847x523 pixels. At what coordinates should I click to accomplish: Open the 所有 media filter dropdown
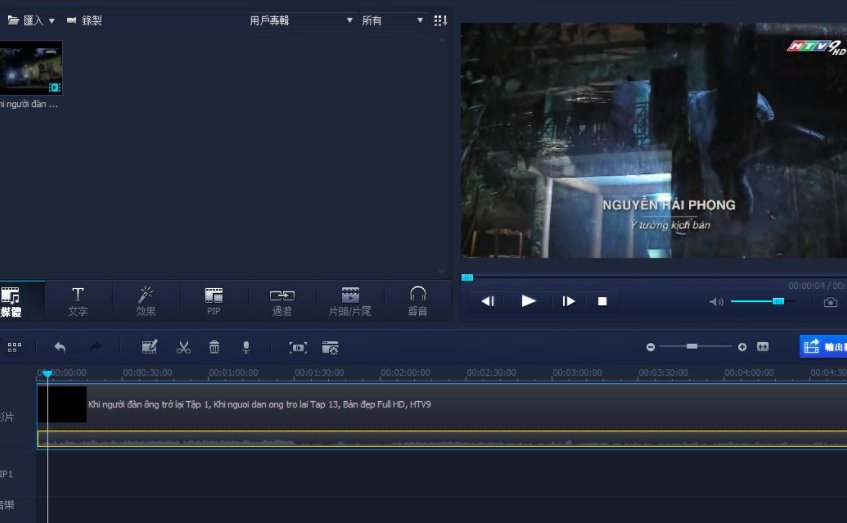pyautogui.click(x=393, y=21)
